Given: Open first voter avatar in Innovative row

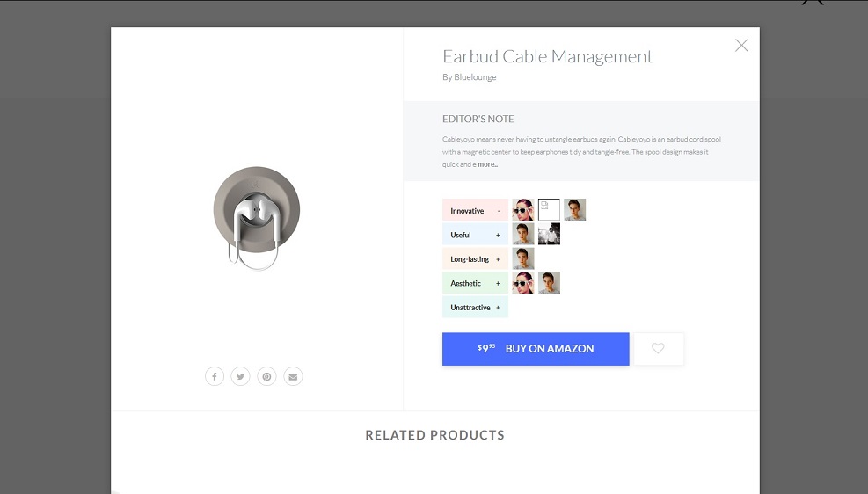Looking at the screenshot, I should click(523, 210).
